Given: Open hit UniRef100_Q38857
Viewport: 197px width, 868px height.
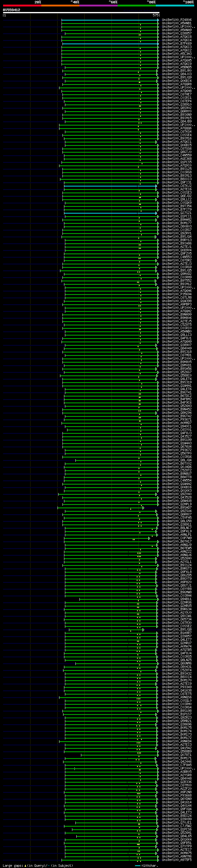Looking at the screenshot, I should point(177,33).
